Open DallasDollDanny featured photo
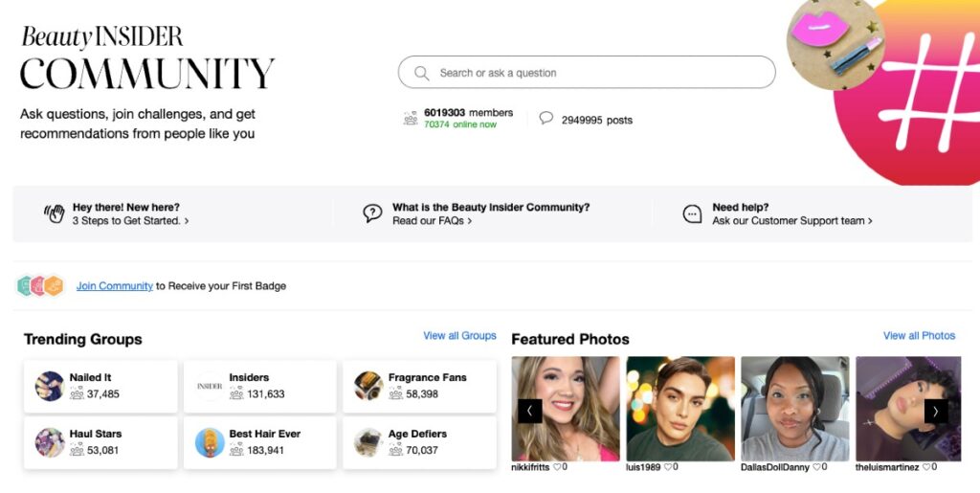This screenshot has height=493, width=980. click(x=795, y=409)
